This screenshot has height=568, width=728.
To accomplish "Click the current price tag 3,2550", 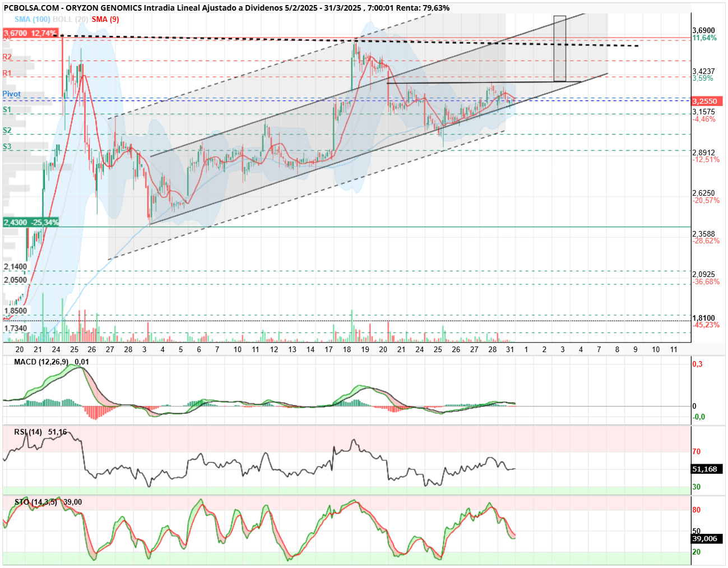I will coord(707,101).
